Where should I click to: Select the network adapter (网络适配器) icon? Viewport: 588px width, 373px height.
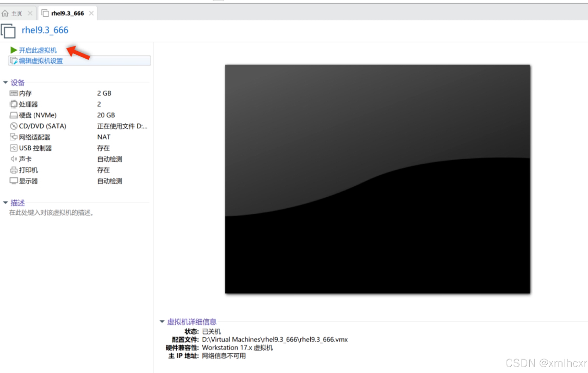point(14,137)
